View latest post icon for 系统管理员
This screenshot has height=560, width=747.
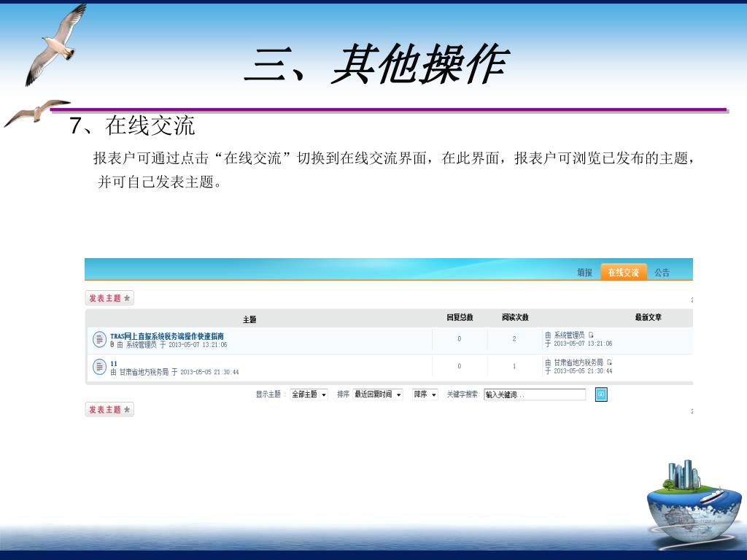[x=591, y=335]
